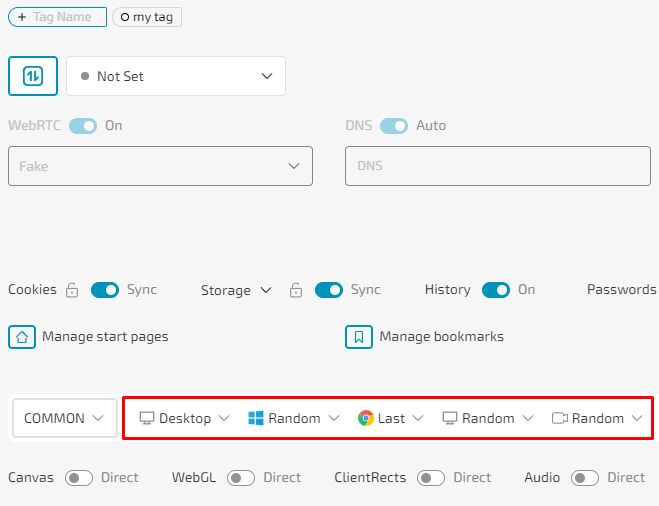Open the Desktop device type dropdown
Image resolution: width=659 pixels, height=506 pixels.
(x=184, y=418)
